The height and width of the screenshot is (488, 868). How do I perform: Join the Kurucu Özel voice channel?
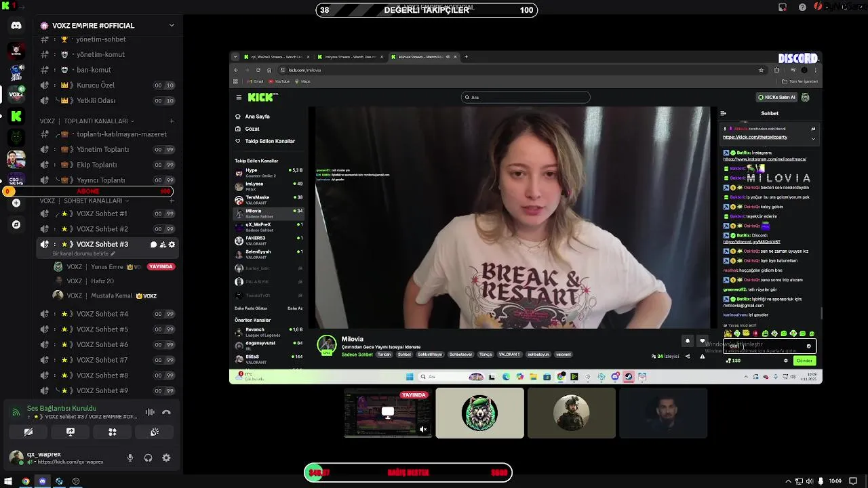click(108, 85)
